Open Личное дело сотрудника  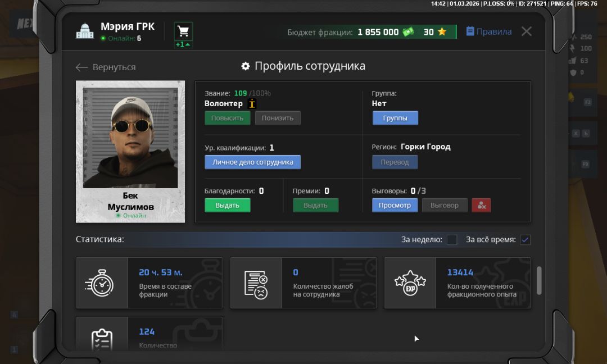pos(252,162)
